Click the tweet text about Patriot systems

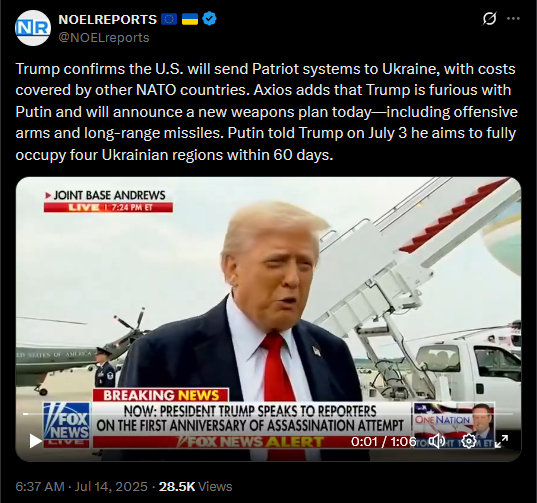tap(266, 112)
